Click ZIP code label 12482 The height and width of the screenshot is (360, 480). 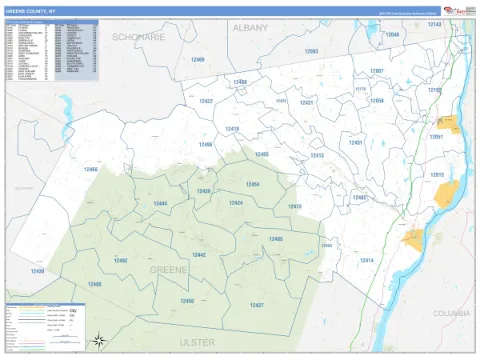pos(360,198)
